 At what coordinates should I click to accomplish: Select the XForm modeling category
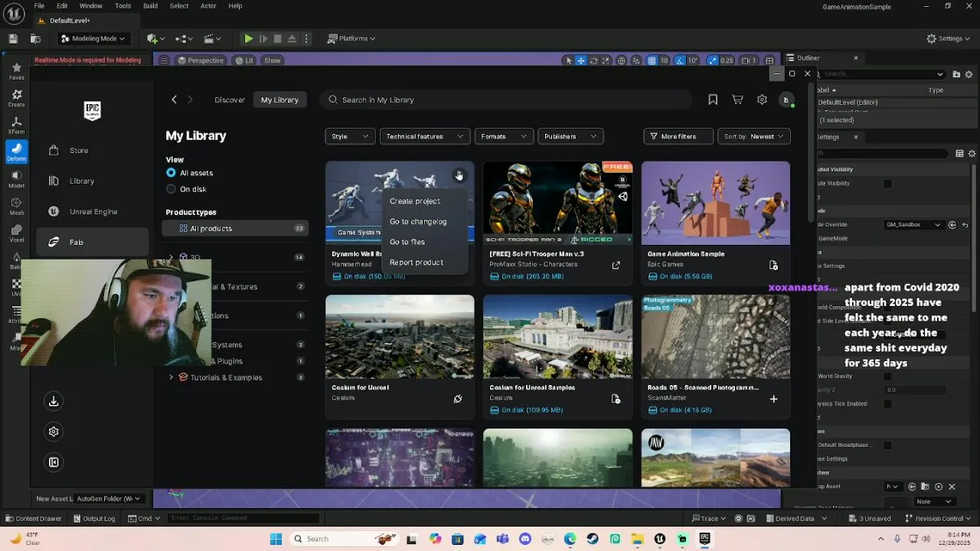[x=16, y=126]
